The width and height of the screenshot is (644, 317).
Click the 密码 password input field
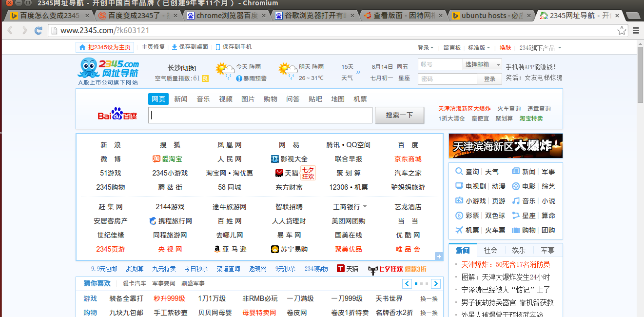coord(448,79)
